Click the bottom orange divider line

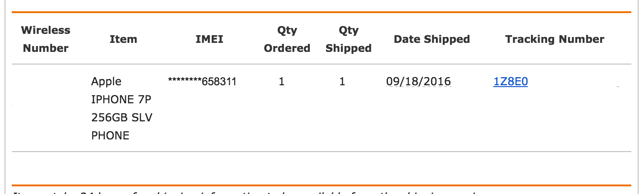coord(321,185)
